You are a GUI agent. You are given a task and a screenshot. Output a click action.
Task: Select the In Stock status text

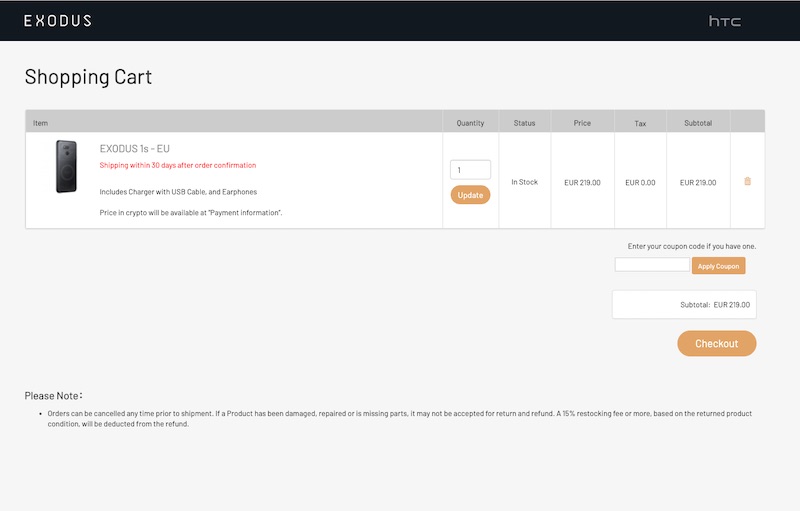pos(524,182)
